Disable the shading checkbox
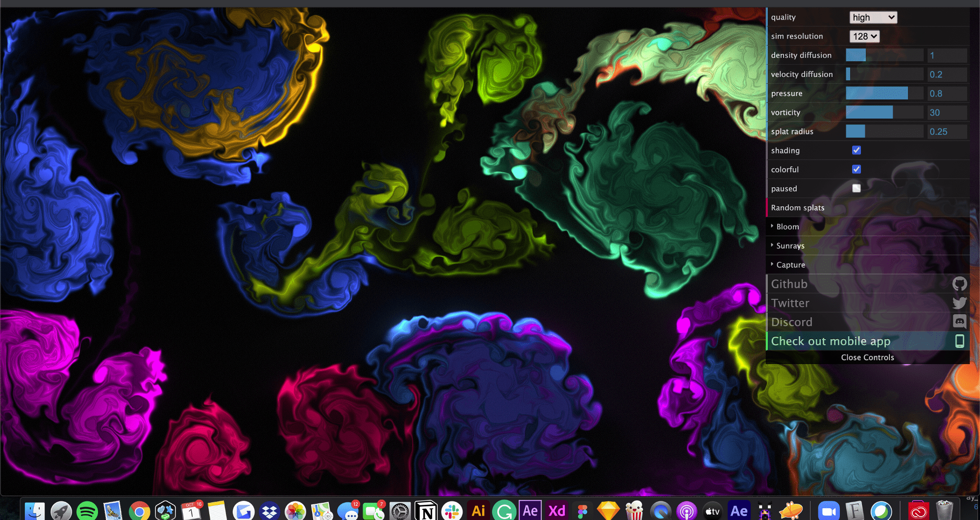The image size is (980, 520). click(857, 150)
